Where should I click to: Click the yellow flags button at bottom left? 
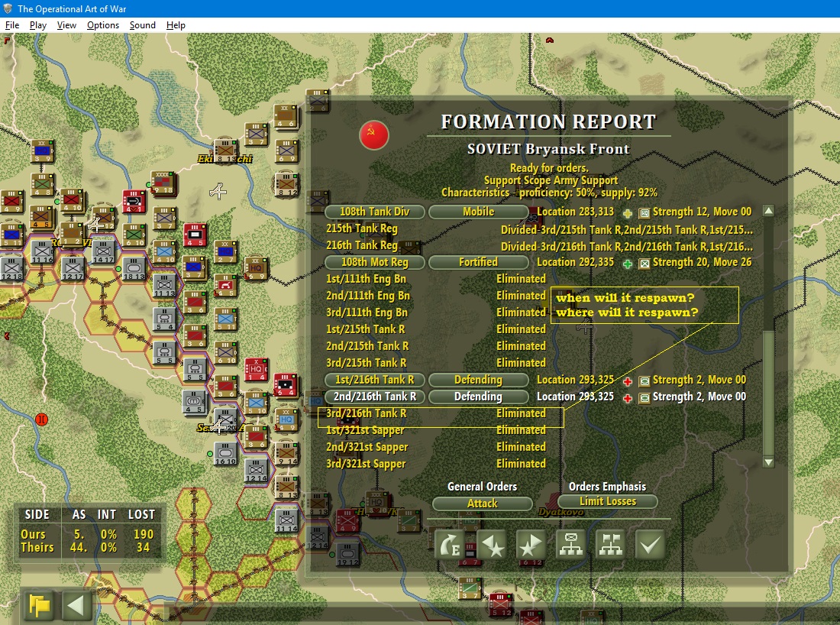39,606
